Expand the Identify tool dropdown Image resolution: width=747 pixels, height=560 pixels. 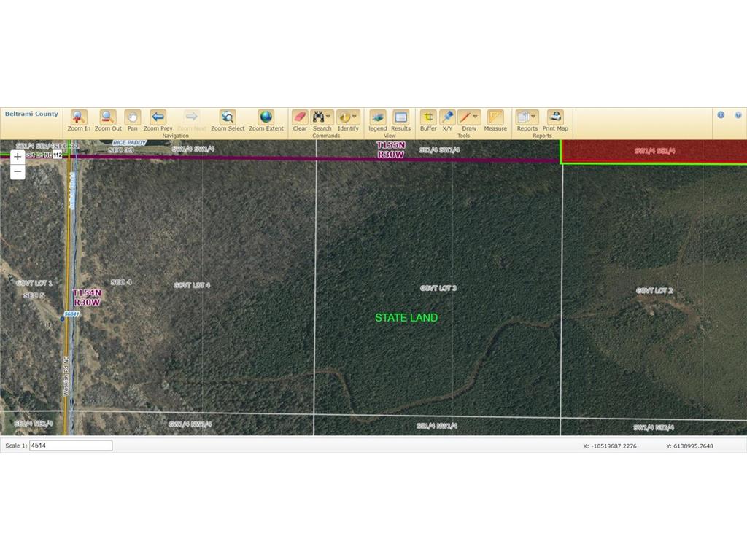point(355,117)
